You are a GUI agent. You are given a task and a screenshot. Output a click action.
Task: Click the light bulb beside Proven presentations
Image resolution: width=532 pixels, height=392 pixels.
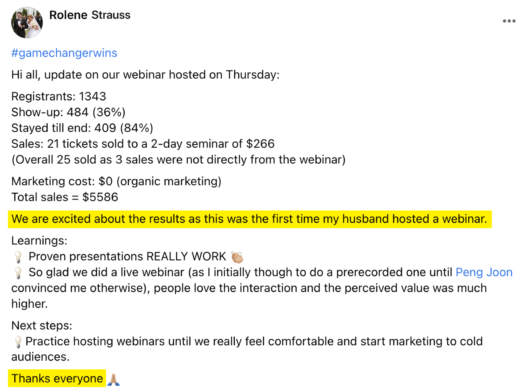[18, 257]
